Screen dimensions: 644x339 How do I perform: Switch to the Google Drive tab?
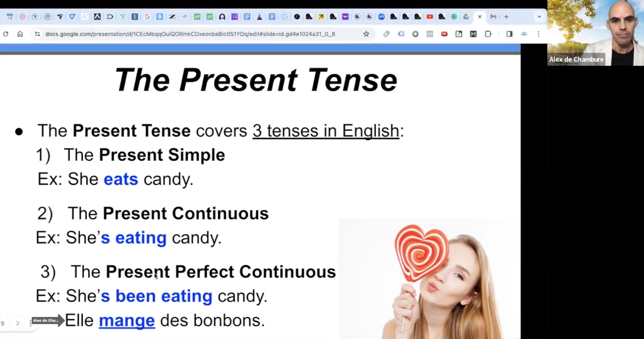(466, 17)
